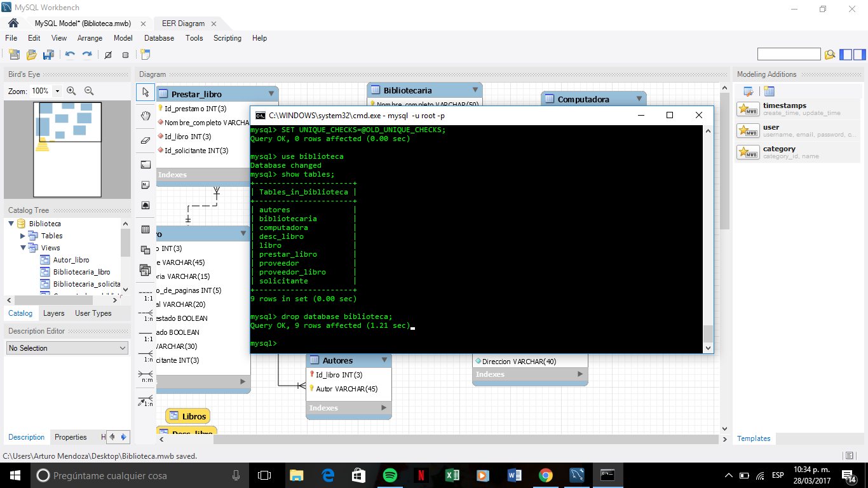Viewport: 868px width, 488px height.
Task: Open the No Selection dropdown
Action: (67, 348)
